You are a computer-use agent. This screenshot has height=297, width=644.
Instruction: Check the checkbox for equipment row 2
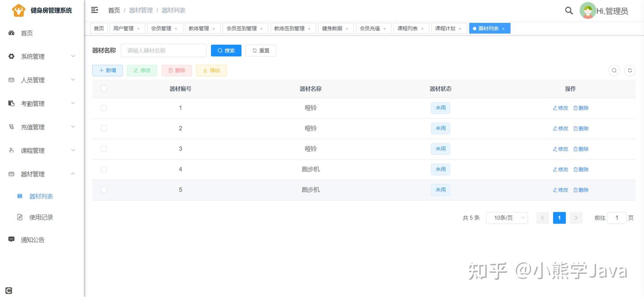pyautogui.click(x=104, y=128)
